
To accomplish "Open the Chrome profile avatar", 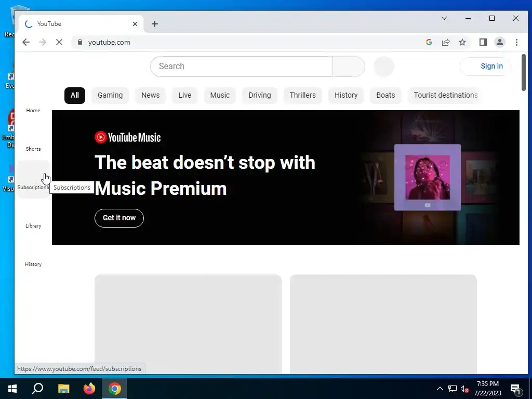I will pyautogui.click(x=499, y=42).
